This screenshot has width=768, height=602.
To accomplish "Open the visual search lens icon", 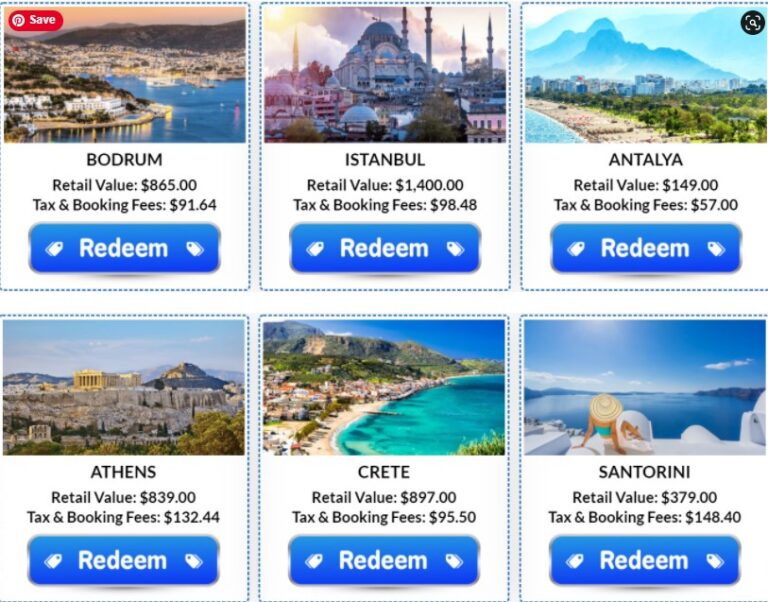I will click(x=752, y=23).
